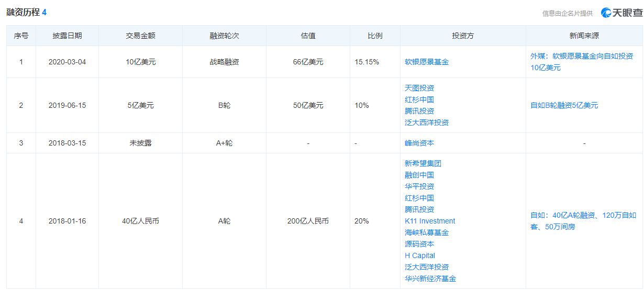The width and height of the screenshot is (644, 290).
Task: Click the 投资方 column header
Action: tap(463, 36)
